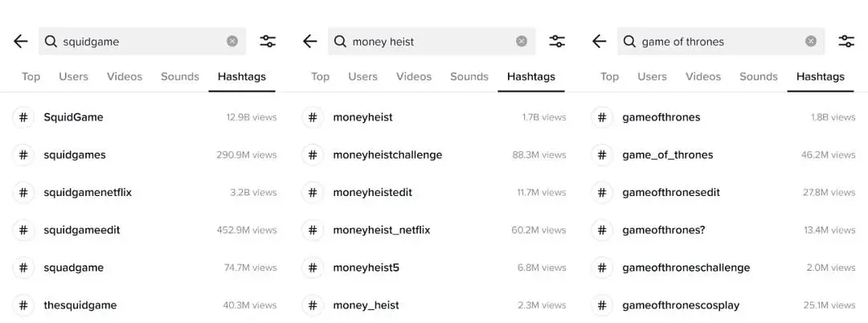Image resolution: width=868 pixels, height=323 pixels.
Task: Click the squidgame search input field
Action: pos(142,42)
